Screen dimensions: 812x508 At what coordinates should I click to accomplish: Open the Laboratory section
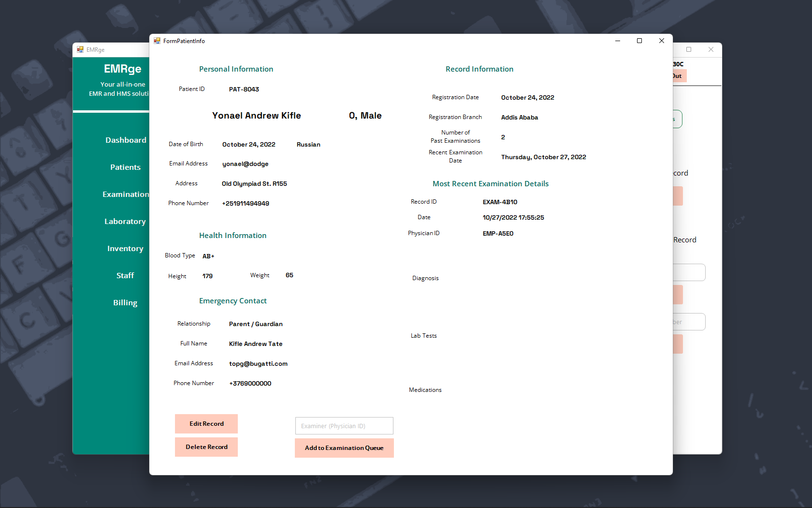point(125,221)
